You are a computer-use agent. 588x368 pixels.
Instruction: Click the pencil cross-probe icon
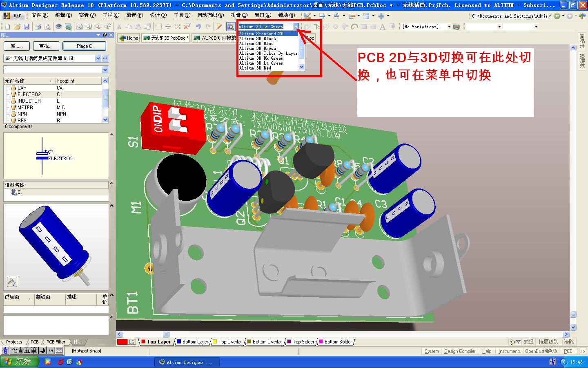(219, 27)
